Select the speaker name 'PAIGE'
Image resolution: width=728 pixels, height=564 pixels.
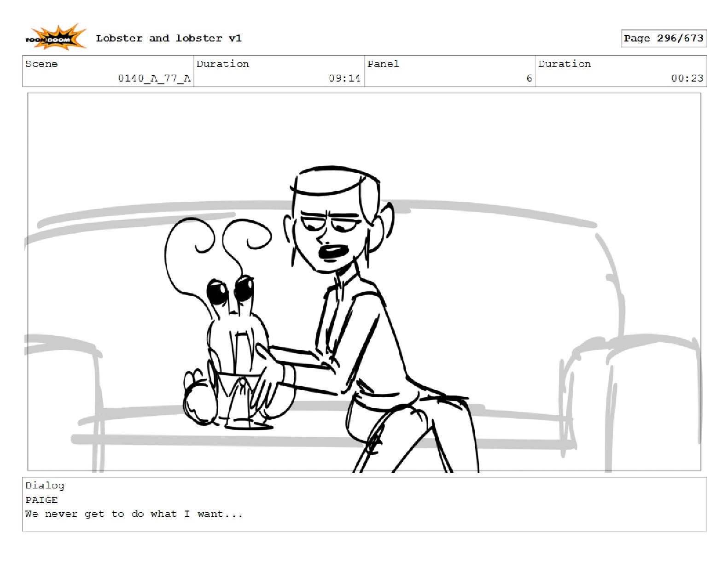(x=41, y=500)
